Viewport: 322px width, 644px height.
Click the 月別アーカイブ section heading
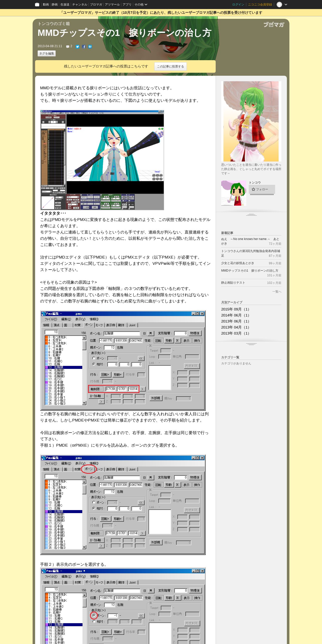232,302
